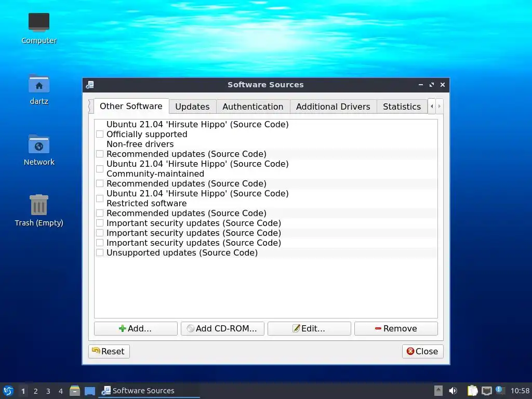532x399 pixels.
Task: Maximize the Software Sources window
Action: tap(432, 85)
